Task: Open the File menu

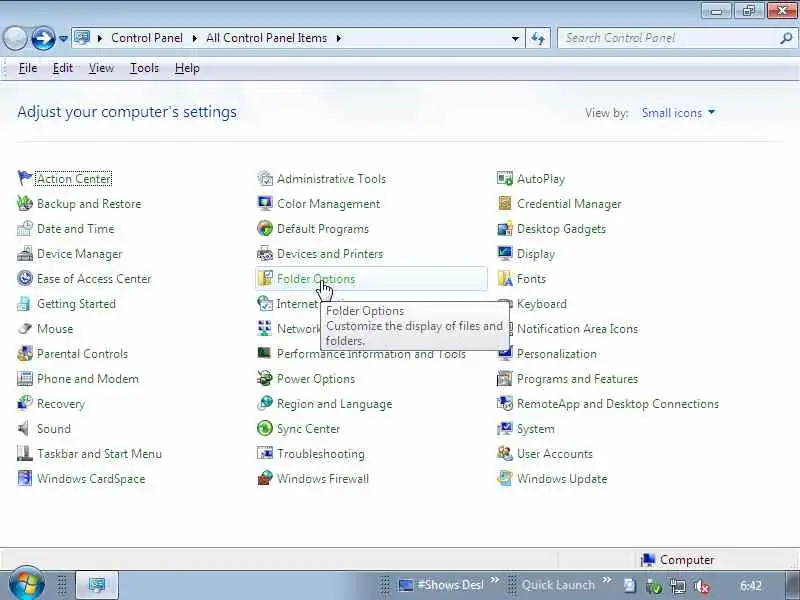Action: coord(28,68)
